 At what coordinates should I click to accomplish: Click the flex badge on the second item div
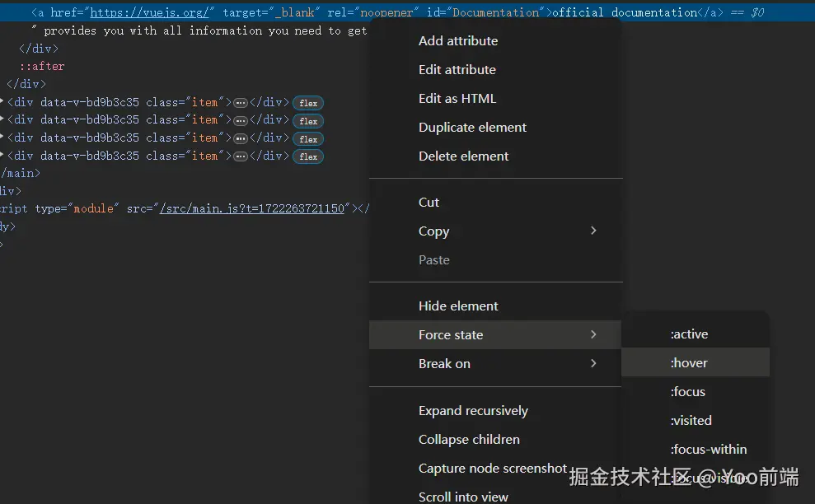[x=308, y=121]
